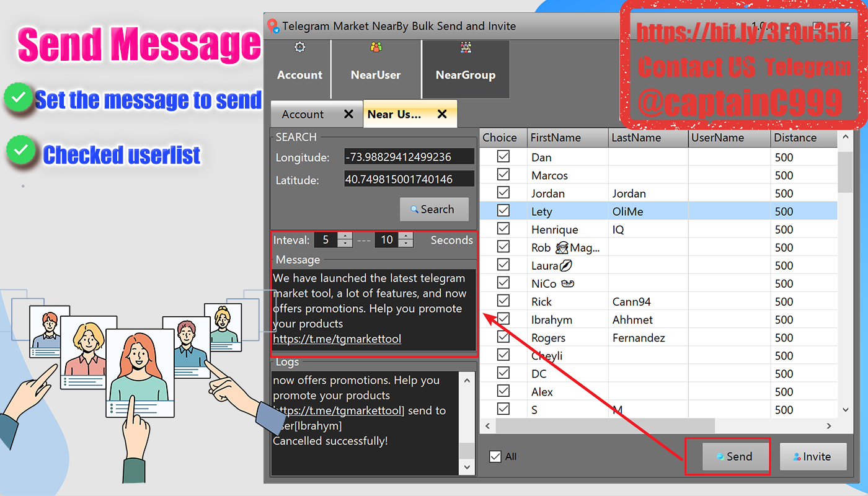Toggle the All checkbox

[495, 456]
